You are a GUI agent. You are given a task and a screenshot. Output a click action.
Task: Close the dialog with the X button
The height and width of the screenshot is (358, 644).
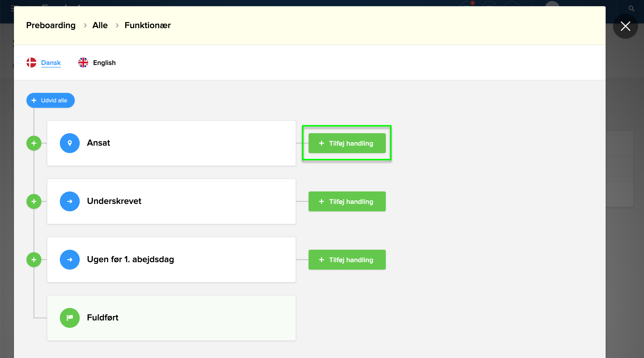[625, 26]
